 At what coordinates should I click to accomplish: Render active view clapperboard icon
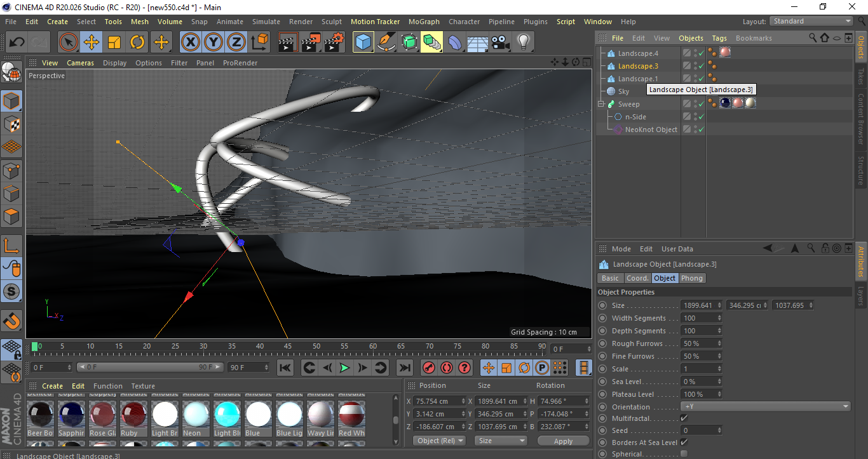click(288, 43)
